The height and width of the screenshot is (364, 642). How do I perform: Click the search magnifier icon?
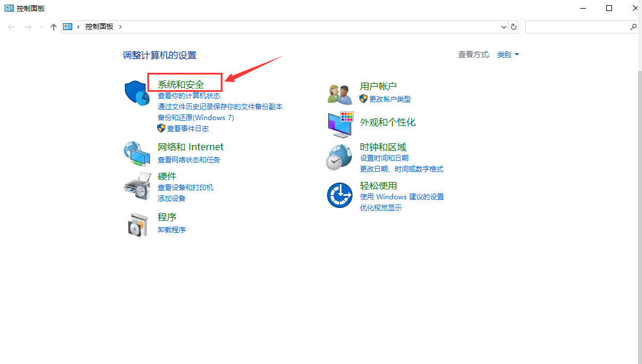tap(633, 27)
